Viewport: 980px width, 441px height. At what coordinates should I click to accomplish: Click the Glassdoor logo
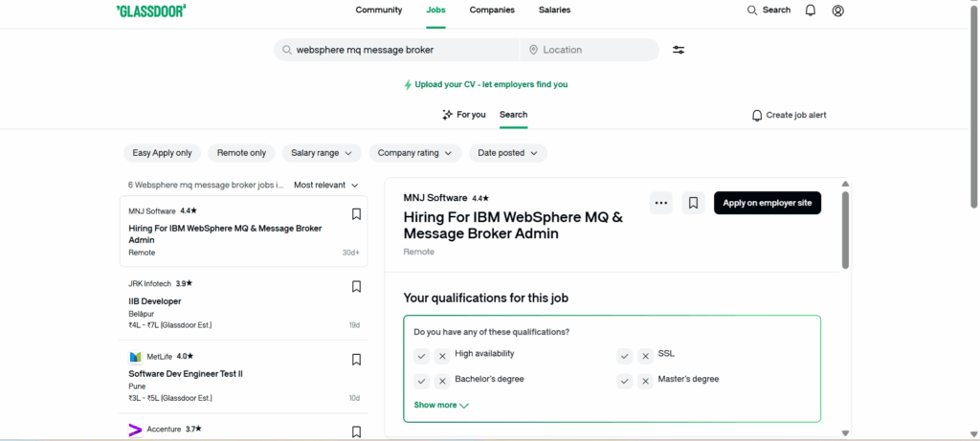pos(151,11)
